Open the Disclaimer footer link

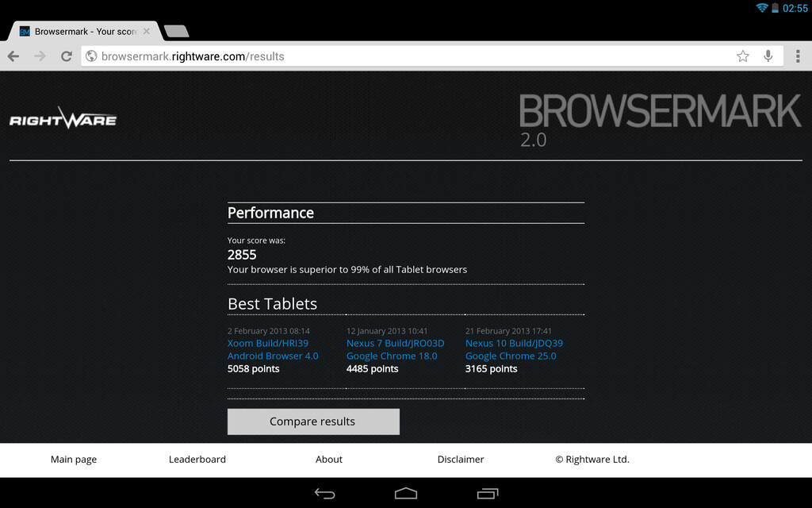point(461,460)
